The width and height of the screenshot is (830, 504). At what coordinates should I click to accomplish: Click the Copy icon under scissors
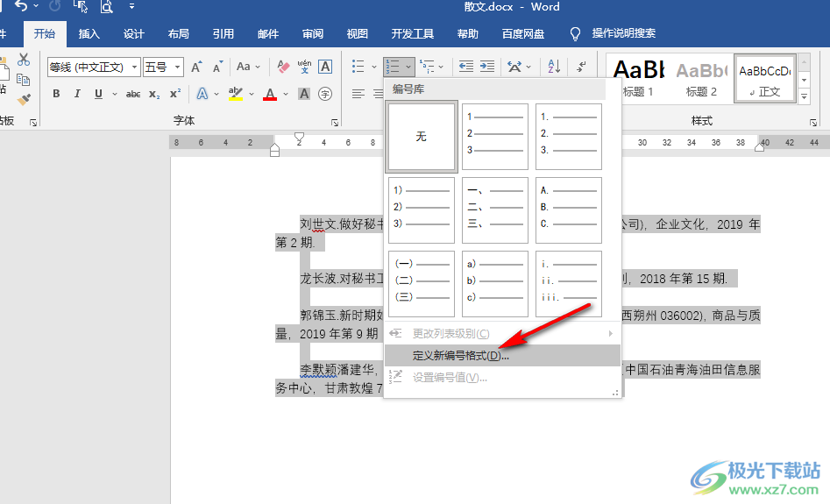(23, 80)
